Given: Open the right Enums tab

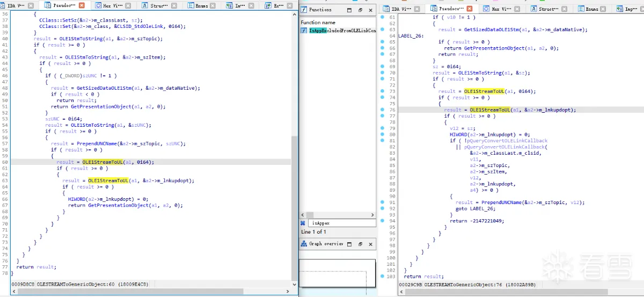Looking at the screenshot, I should click(591, 9).
